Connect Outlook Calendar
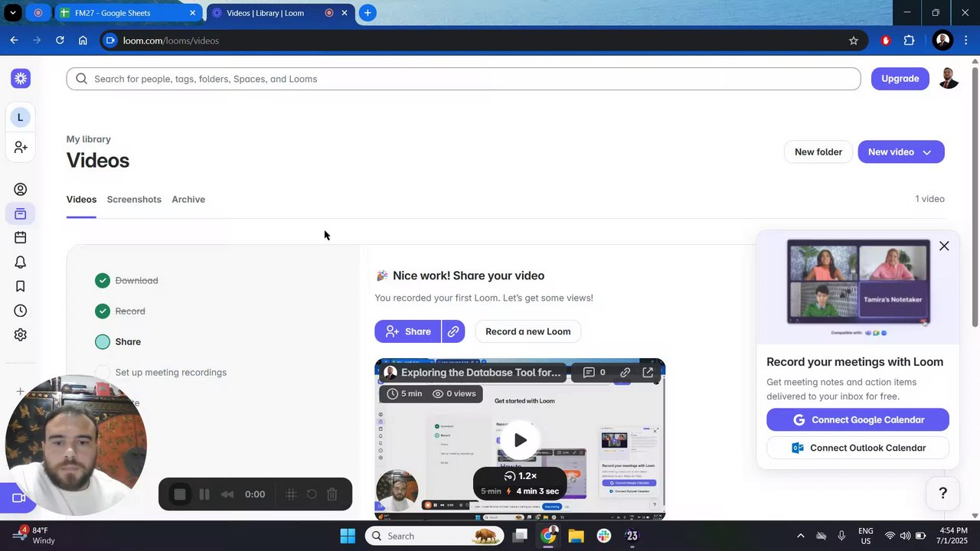The width and height of the screenshot is (980, 551). (x=857, y=448)
